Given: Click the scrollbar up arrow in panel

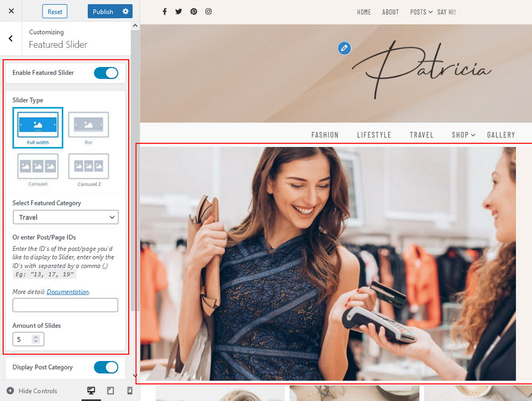Looking at the screenshot, I should (135, 26).
